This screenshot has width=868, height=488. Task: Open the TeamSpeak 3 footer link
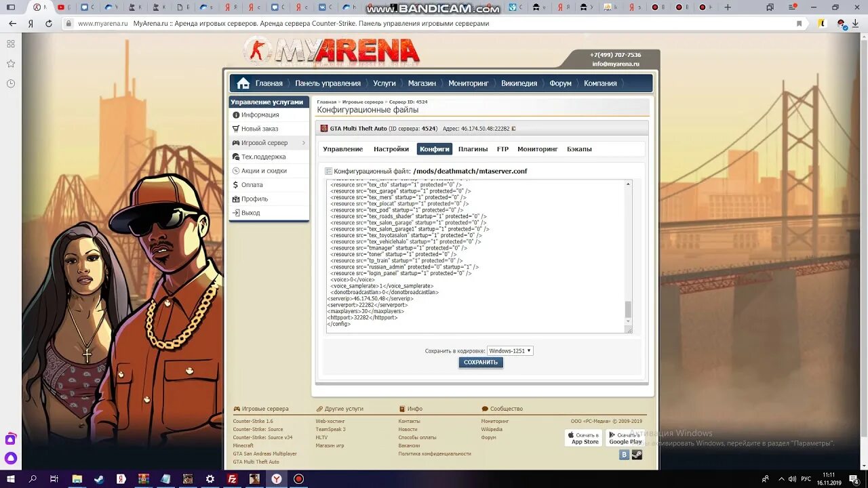[330, 429]
